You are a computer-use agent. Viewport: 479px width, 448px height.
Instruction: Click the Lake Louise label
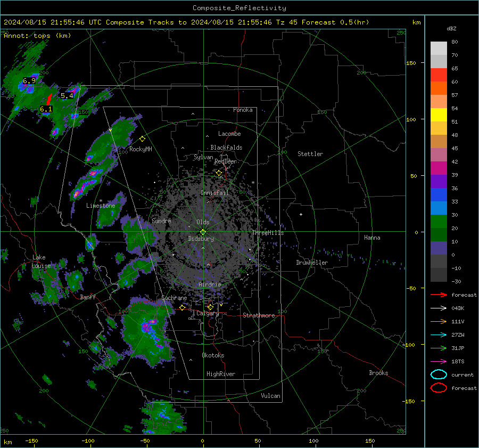tap(41, 262)
